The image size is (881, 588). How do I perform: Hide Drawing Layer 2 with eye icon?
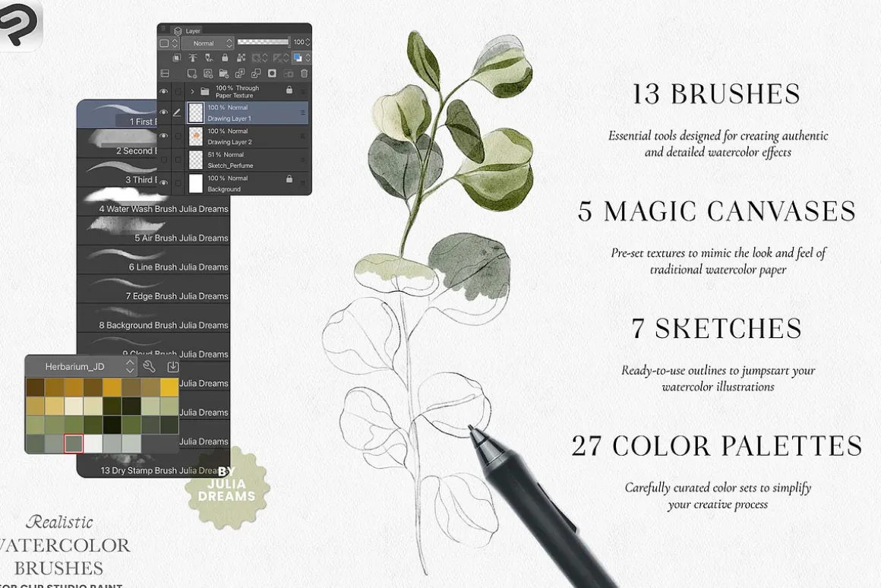[163, 136]
